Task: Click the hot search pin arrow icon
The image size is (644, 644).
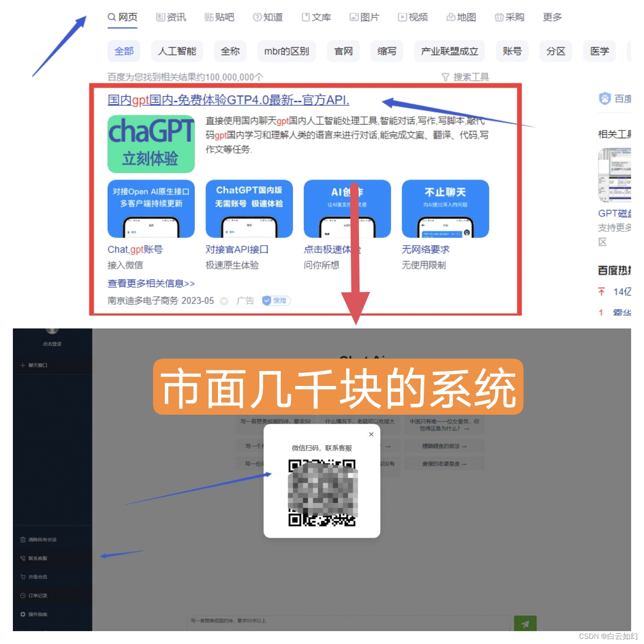Action: tap(601, 292)
